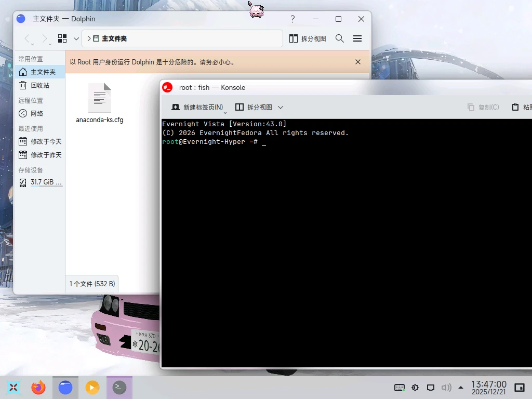Dismiss the Root user warning banner
This screenshot has height=399, width=532.
click(x=357, y=62)
